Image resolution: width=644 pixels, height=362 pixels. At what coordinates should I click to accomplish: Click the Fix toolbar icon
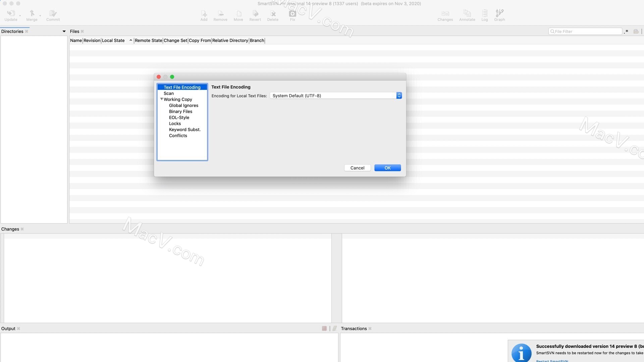(x=292, y=15)
